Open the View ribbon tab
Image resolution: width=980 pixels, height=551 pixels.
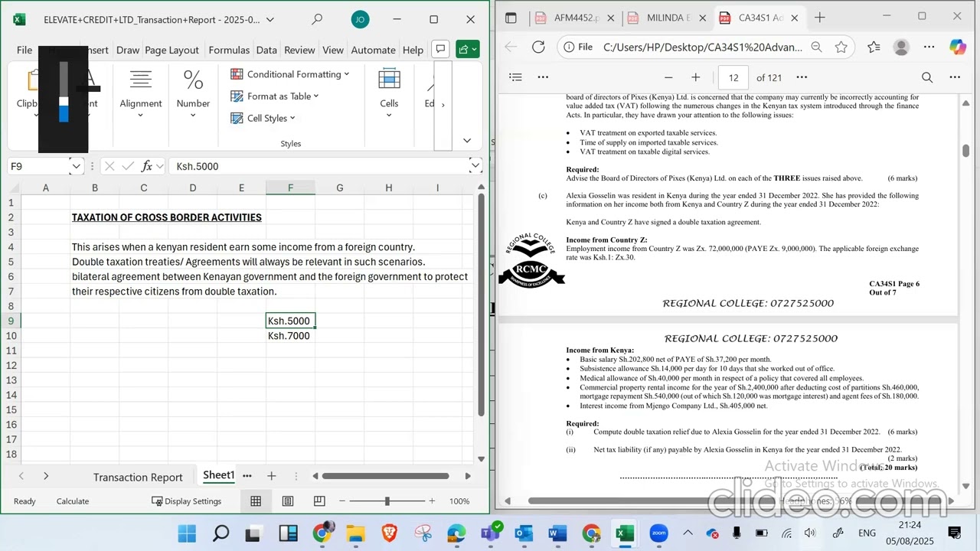333,50
